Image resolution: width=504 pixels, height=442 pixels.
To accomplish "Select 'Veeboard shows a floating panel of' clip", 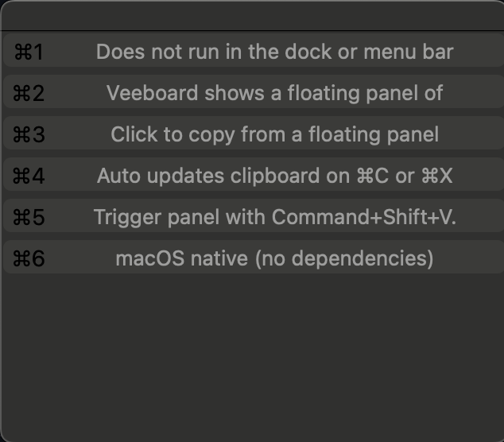I will [254, 91].
